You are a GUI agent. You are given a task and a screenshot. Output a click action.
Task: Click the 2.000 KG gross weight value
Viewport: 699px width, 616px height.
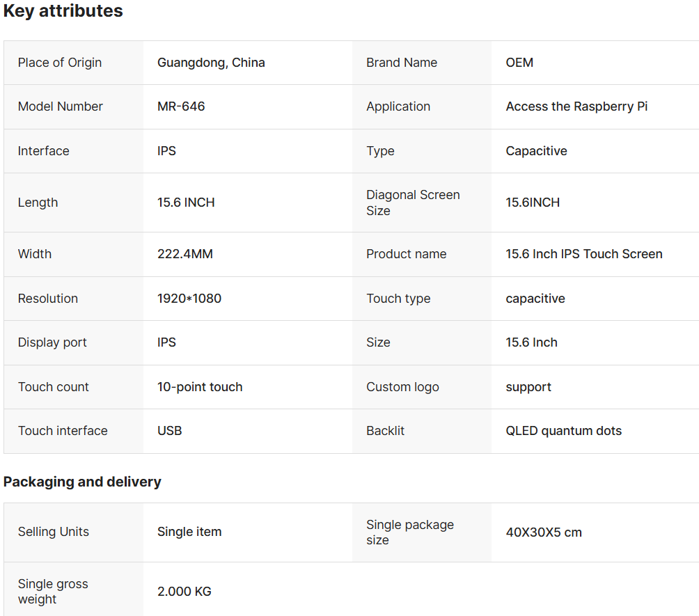coord(184,592)
